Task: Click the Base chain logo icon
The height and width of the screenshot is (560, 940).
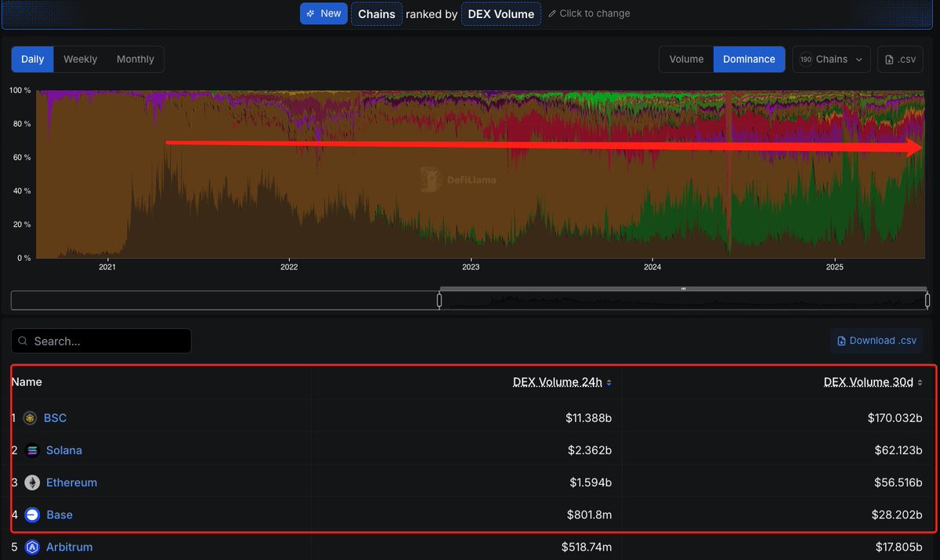Action: point(32,515)
